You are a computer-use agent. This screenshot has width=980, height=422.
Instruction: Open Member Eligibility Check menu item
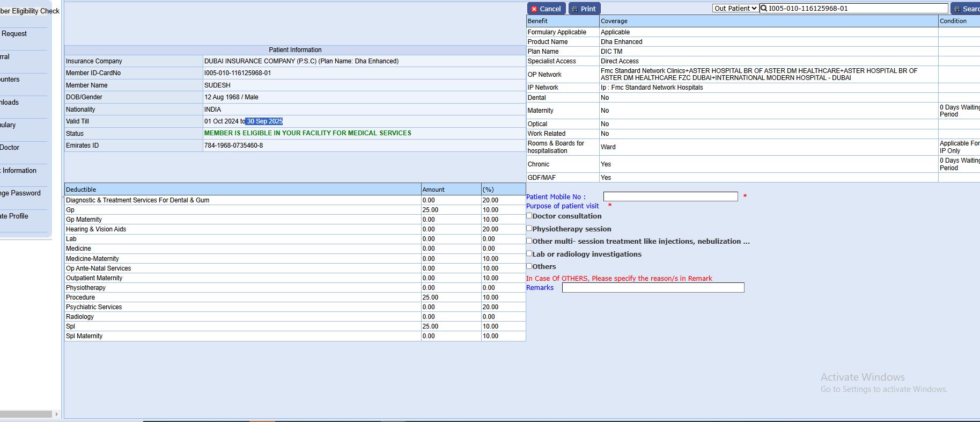coord(30,11)
